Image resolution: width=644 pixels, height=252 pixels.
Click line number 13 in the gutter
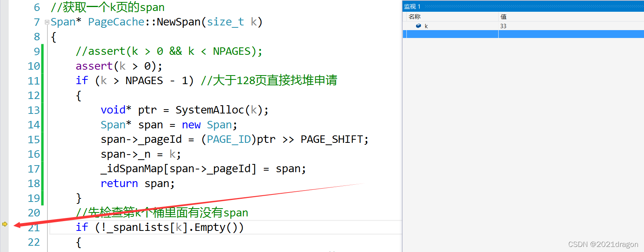[x=34, y=110]
